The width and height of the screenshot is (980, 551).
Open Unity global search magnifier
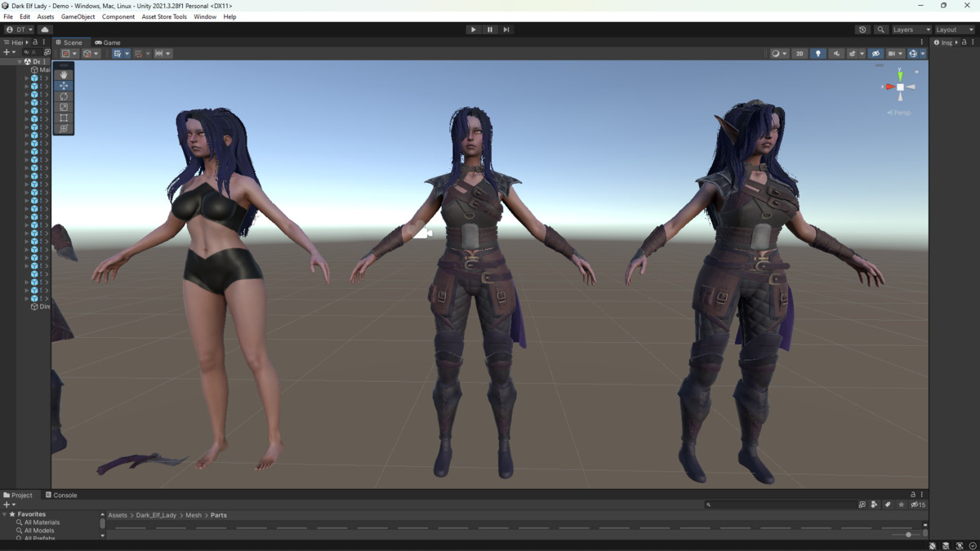[880, 29]
